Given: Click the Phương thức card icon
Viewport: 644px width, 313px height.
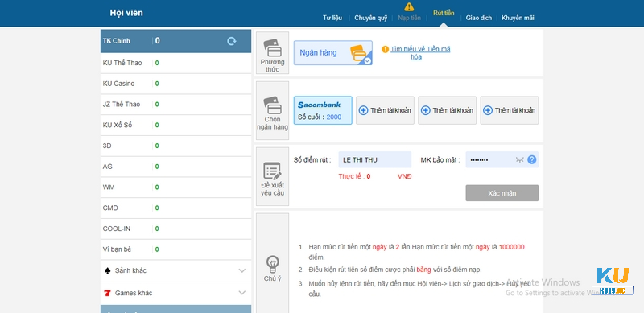Looking at the screenshot, I should click(x=272, y=48).
